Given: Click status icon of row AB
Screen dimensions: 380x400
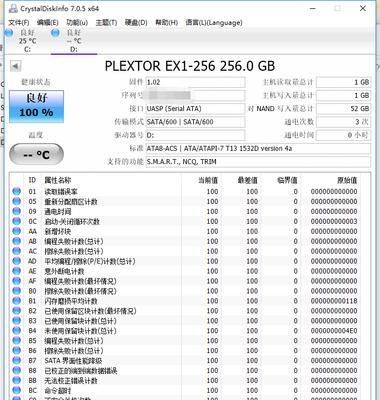Looking at the screenshot, I should click(16, 241).
